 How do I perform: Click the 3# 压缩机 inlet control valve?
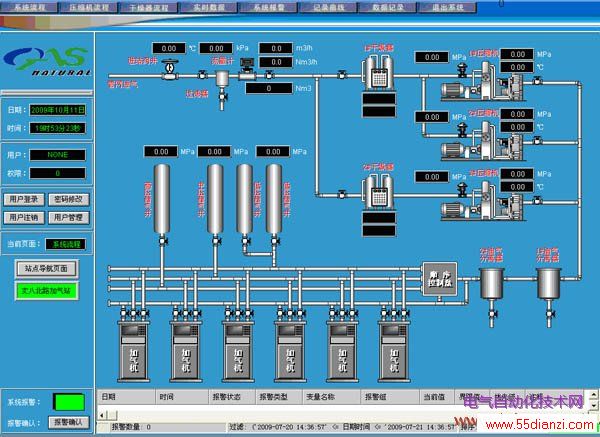tap(463, 190)
